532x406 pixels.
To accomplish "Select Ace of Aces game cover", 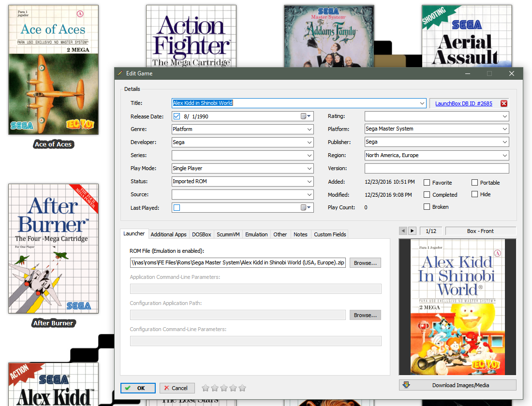I will coord(54,70).
